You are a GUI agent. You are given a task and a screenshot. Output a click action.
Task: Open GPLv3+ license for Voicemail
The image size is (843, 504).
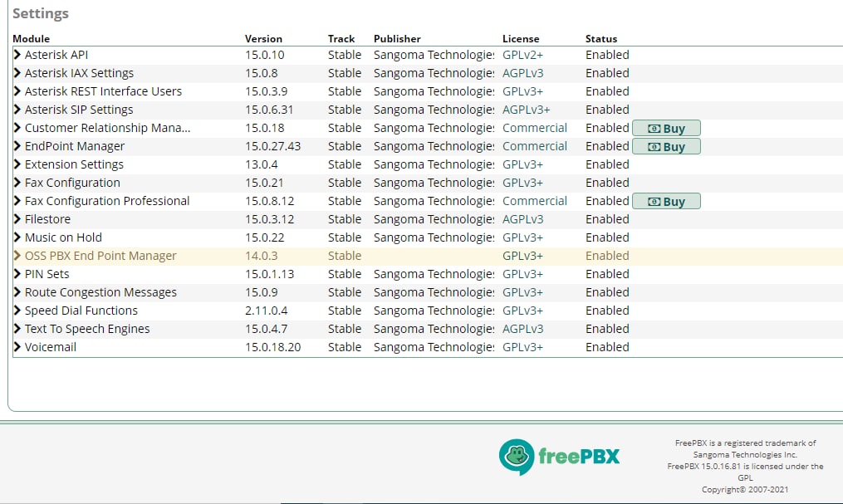[x=522, y=347]
